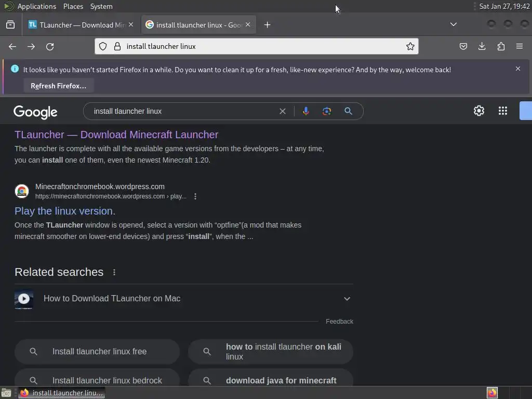This screenshot has width=532, height=399.
Task: Open the Google apps grid
Action: coord(503,111)
